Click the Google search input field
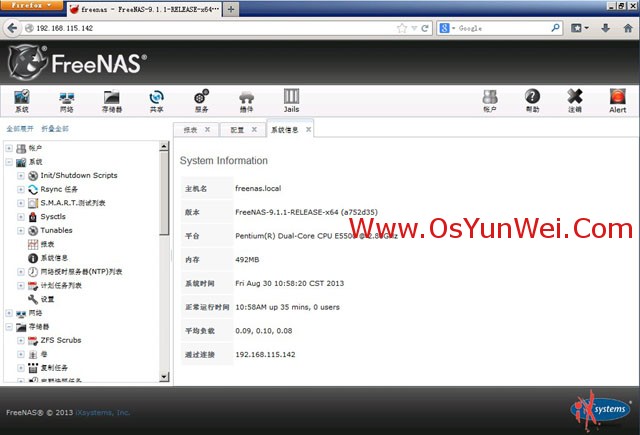The image size is (640, 435). click(503, 28)
